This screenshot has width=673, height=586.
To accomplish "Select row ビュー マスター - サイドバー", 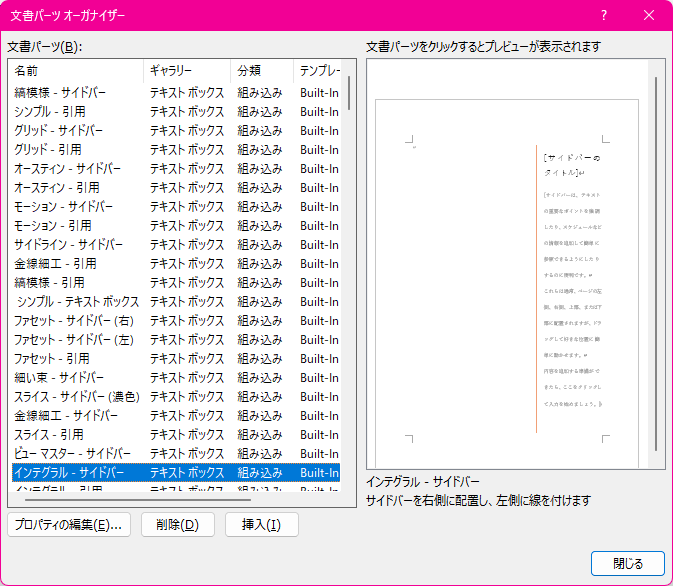I will click(176, 453).
